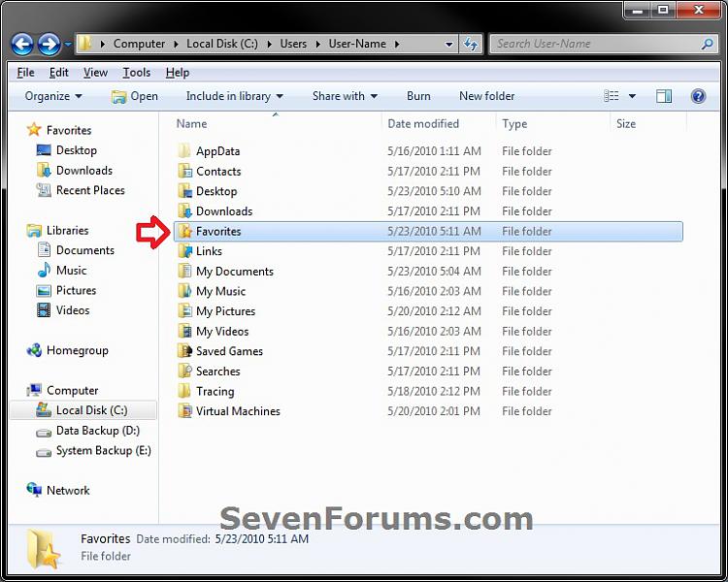Screen dimensions: 728x582
Task: Expand the Share with dropdown
Action: (345, 96)
